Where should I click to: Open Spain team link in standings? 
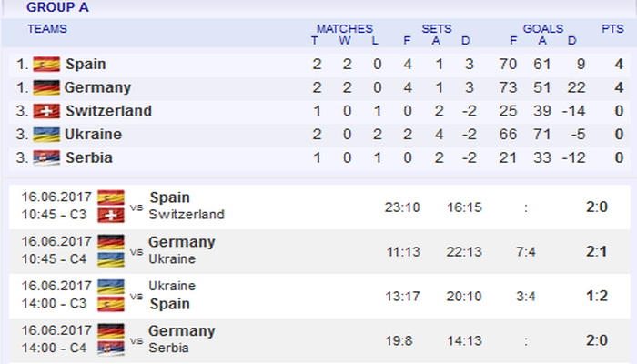click(x=86, y=64)
